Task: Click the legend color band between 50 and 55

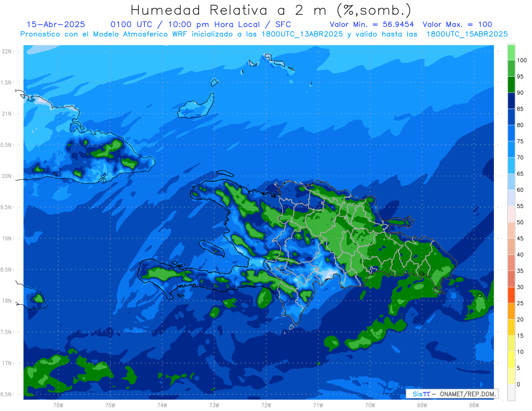Action: pos(511,214)
